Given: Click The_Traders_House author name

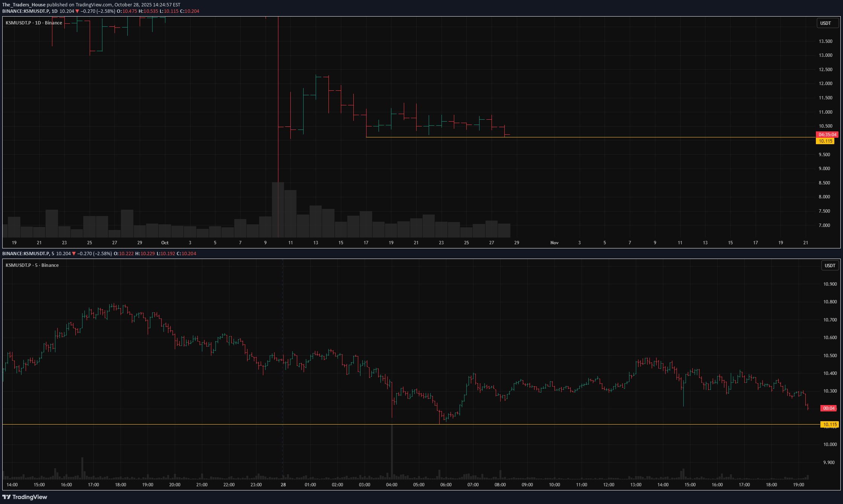Looking at the screenshot, I should 24,5.
